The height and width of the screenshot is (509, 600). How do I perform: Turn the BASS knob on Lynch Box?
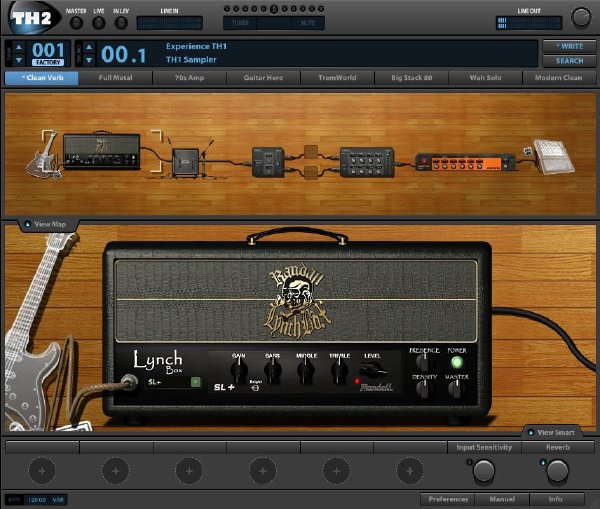272,370
